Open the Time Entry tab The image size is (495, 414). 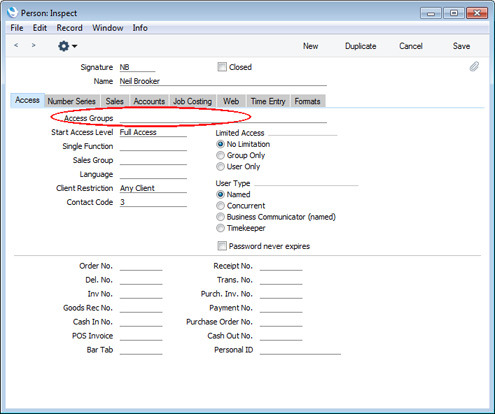pos(268,101)
